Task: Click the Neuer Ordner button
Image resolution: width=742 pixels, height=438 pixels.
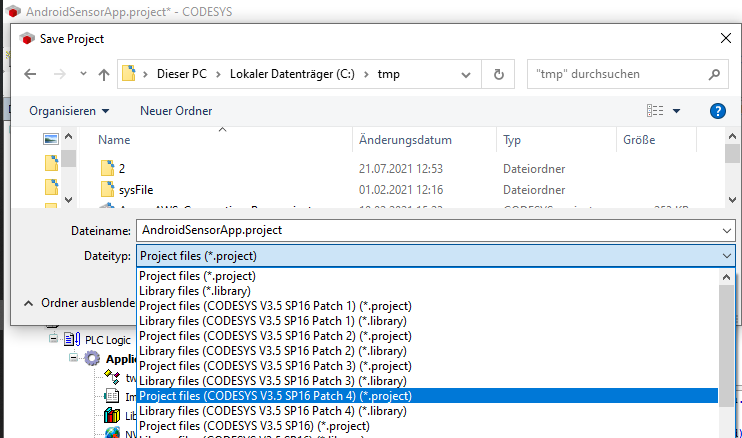Action: pos(175,111)
